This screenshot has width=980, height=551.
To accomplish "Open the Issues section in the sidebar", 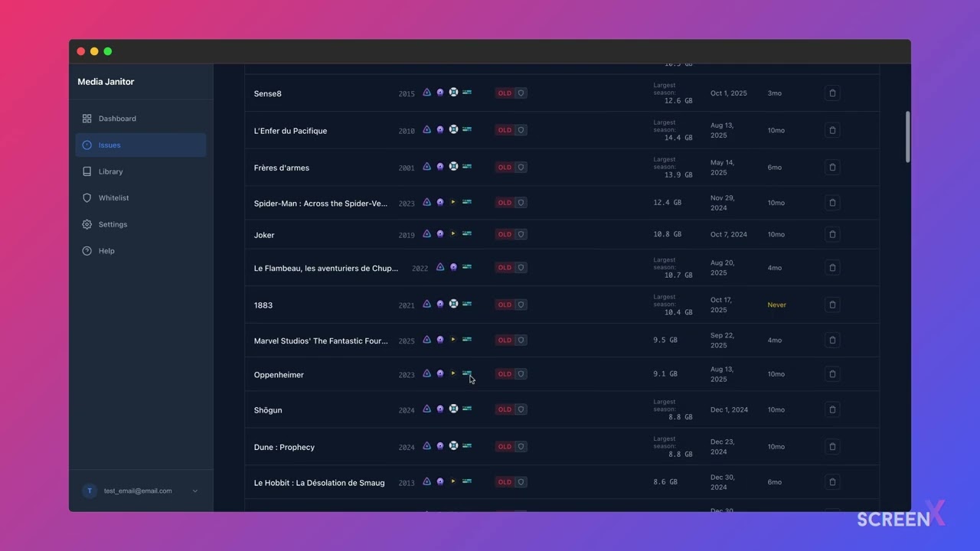I will point(109,145).
